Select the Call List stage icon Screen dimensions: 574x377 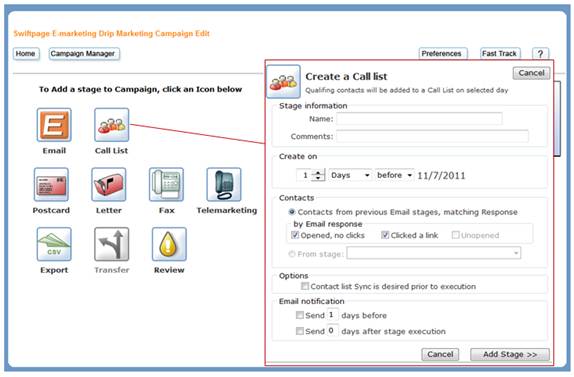point(112,125)
